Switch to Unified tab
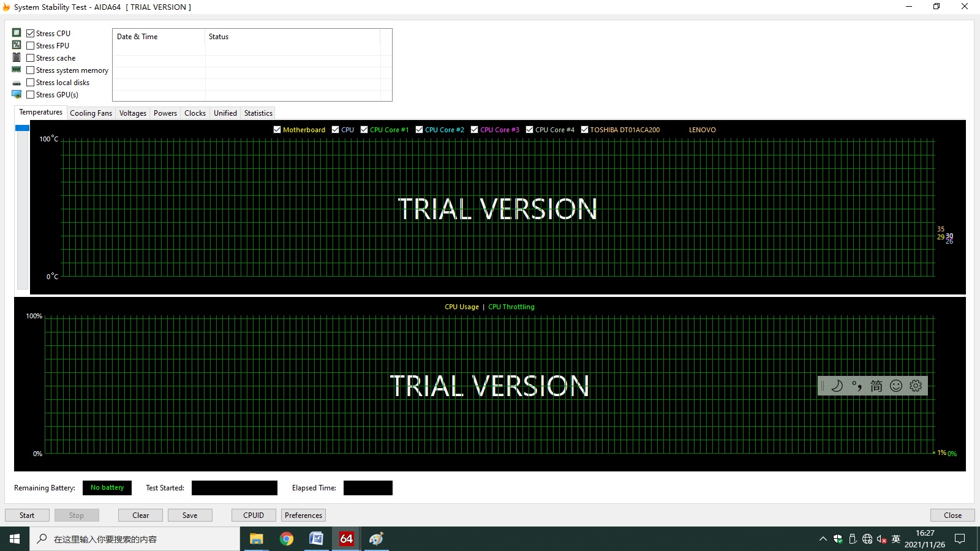Viewport: 980px width, 551px height. pos(225,113)
